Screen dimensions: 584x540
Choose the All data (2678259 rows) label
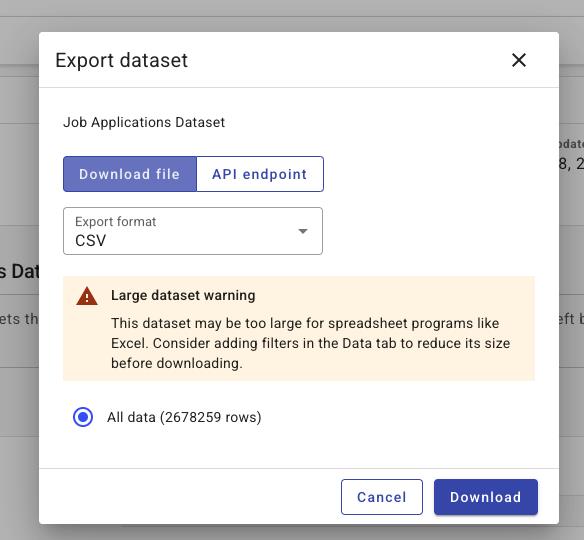tap(184, 417)
